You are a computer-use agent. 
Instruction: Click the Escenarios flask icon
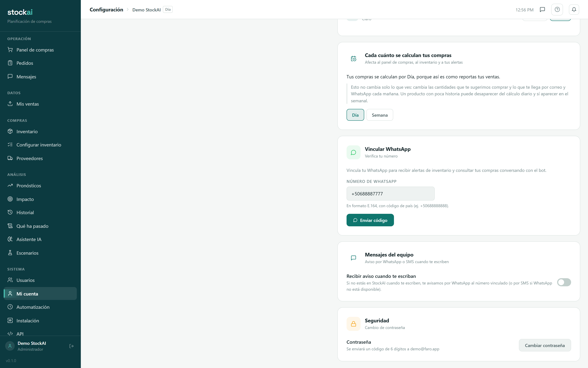point(10,253)
